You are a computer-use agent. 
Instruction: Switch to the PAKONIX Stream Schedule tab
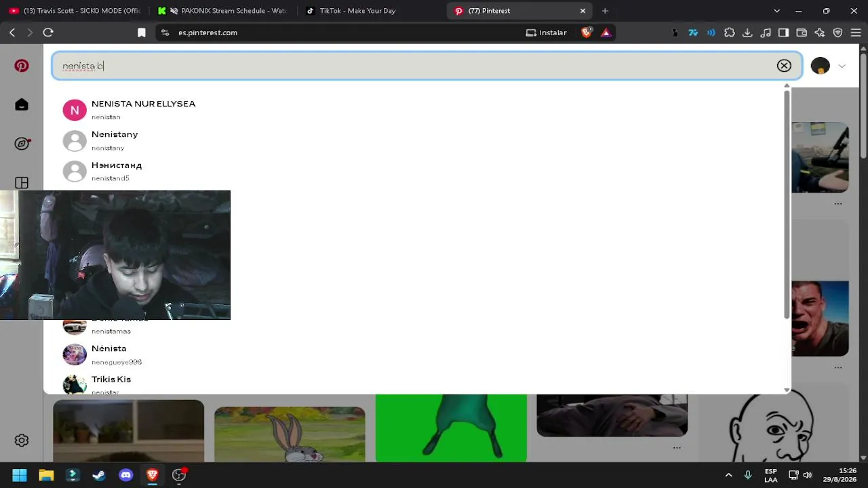[x=224, y=11]
